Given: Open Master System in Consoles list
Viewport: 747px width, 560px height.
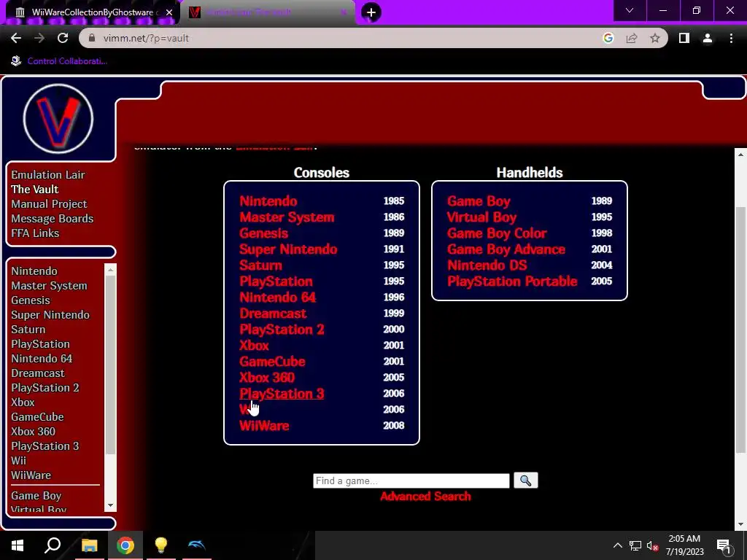Looking at the screenshot, I should point(287,217).
